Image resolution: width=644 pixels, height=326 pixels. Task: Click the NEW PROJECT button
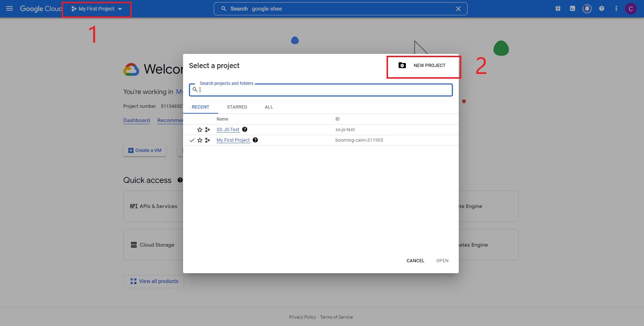click(422, 66)
